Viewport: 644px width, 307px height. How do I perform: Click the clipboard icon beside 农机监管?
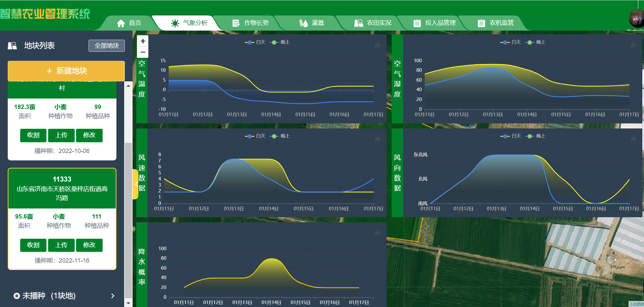[481, 23]
